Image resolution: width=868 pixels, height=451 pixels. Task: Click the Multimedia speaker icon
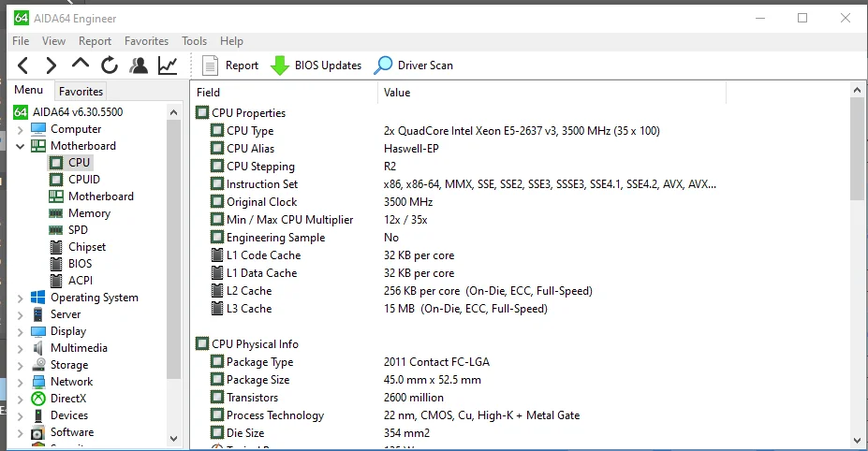click(38, 348)
